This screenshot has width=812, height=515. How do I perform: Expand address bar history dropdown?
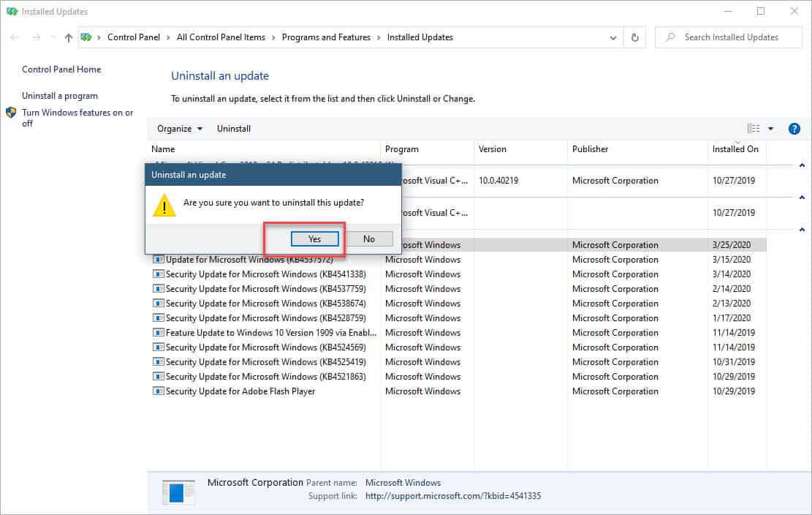613,37
